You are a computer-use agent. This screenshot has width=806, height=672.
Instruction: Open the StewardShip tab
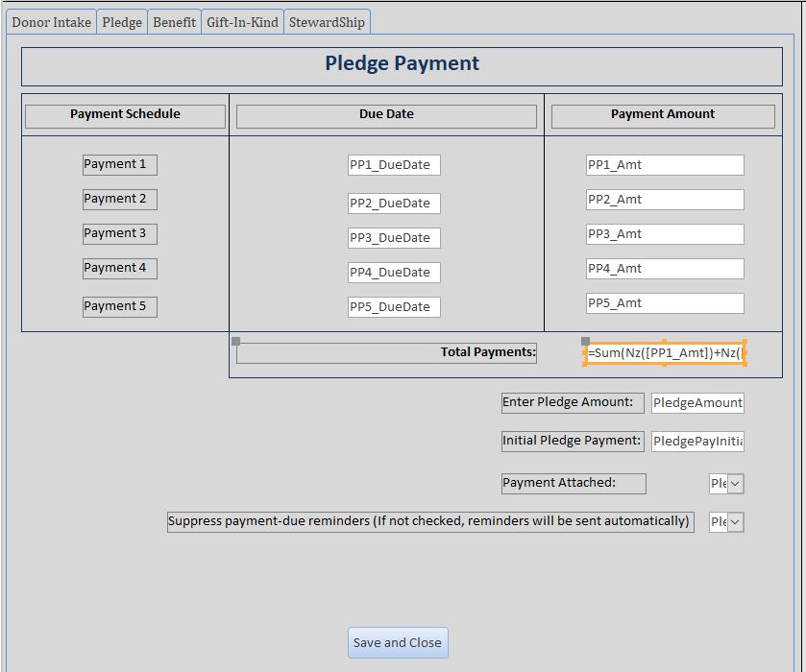pyautogui.click(x=327, y=22)
